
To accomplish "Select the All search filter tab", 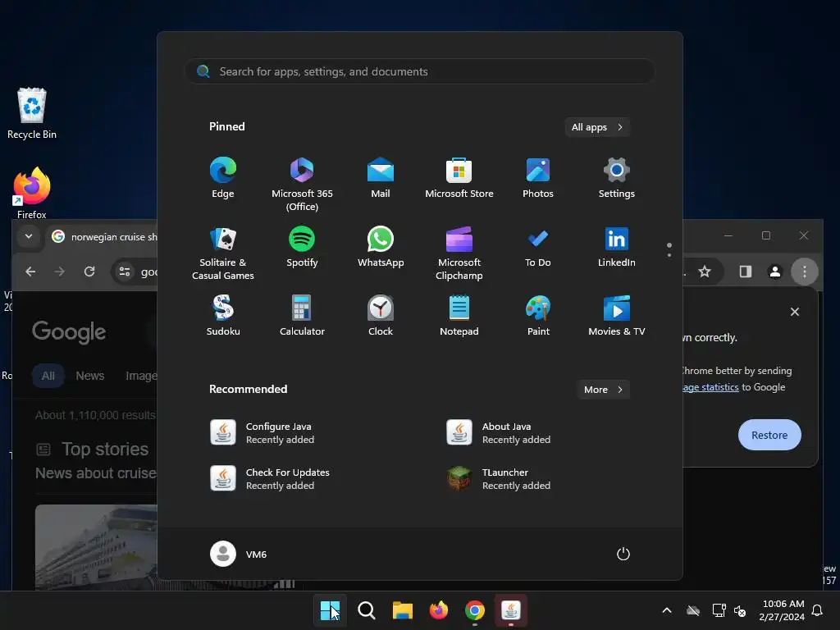I will click(48, 376).
